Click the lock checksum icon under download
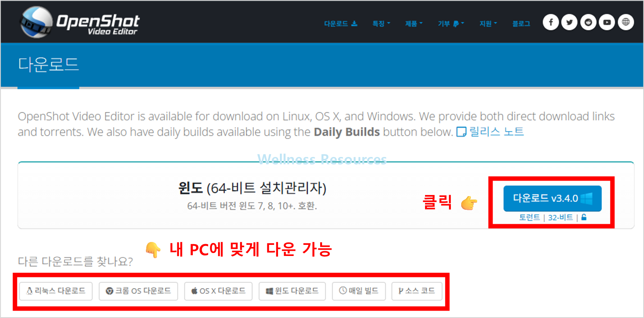Image resolution: width=644 pixels, height=318 pixels. [x=584, y=217]
